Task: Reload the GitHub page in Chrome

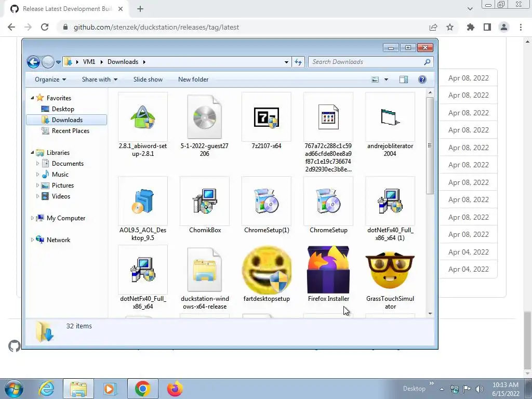Action: pyautogui.click(x=45, y=27)
